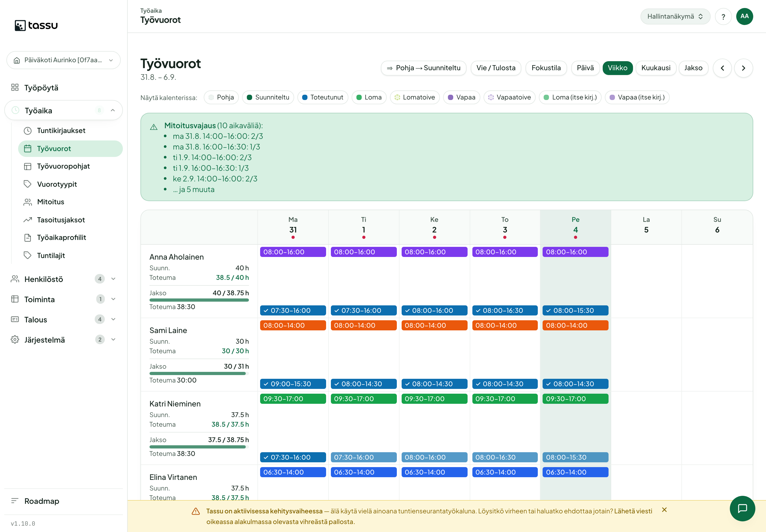
Task: Open Työvuoropohjat templates item
Action: point(70,166)
